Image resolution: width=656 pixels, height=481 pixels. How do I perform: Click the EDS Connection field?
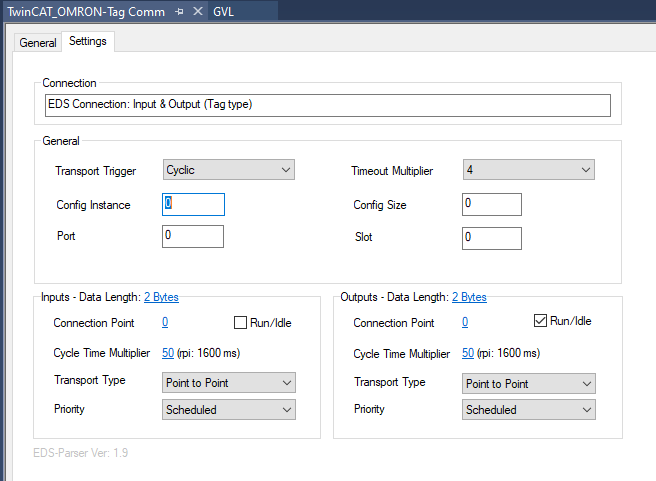[x=328, y=105]
